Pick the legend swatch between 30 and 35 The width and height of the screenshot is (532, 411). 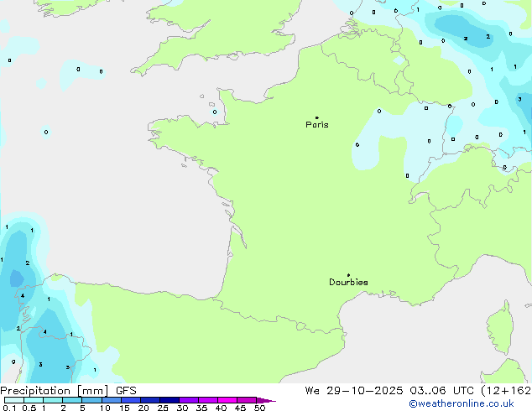(x=188, y=400)
